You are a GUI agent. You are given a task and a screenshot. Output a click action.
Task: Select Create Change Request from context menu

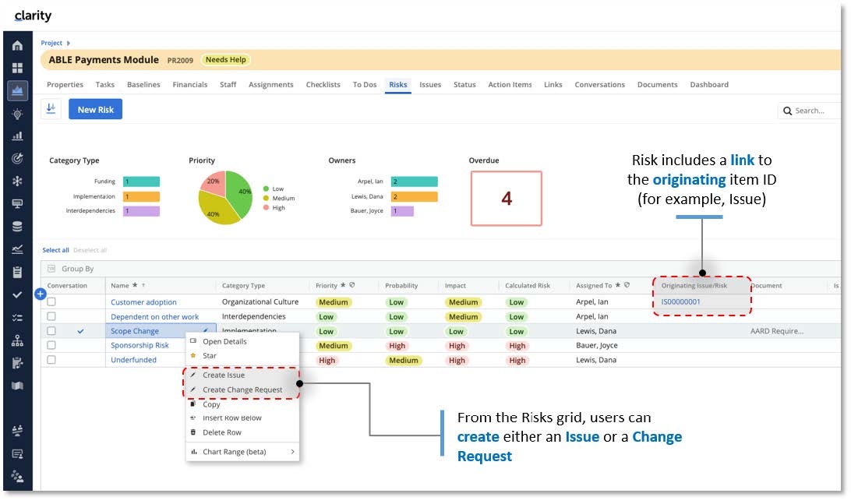242,389
